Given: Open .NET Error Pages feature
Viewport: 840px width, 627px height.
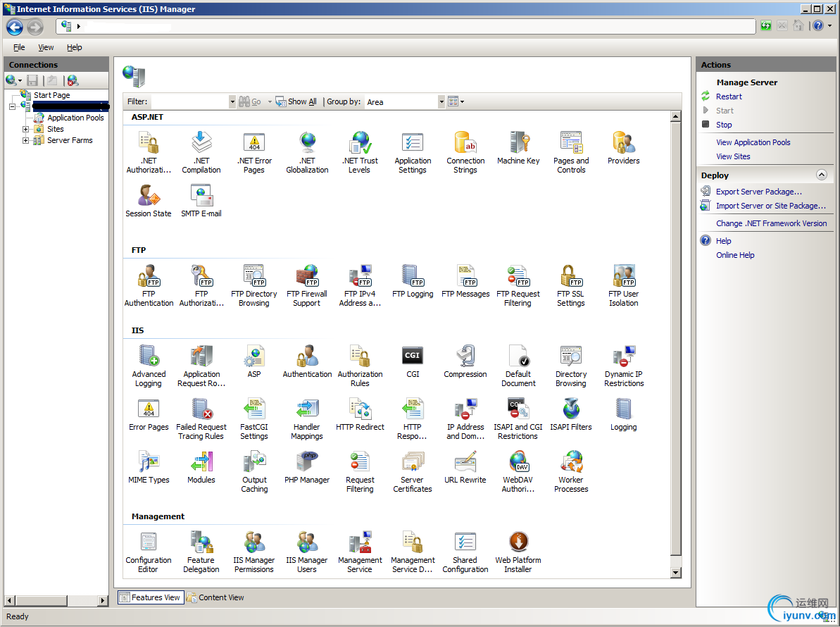Looking at the screenshot, I should (x=254, y=153).
